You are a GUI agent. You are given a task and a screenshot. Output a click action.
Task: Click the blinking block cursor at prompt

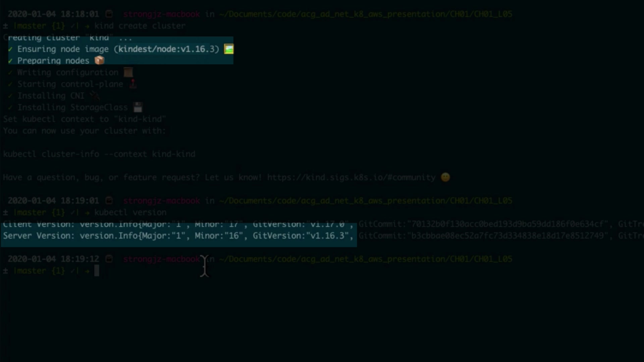(x=97, y=271)
